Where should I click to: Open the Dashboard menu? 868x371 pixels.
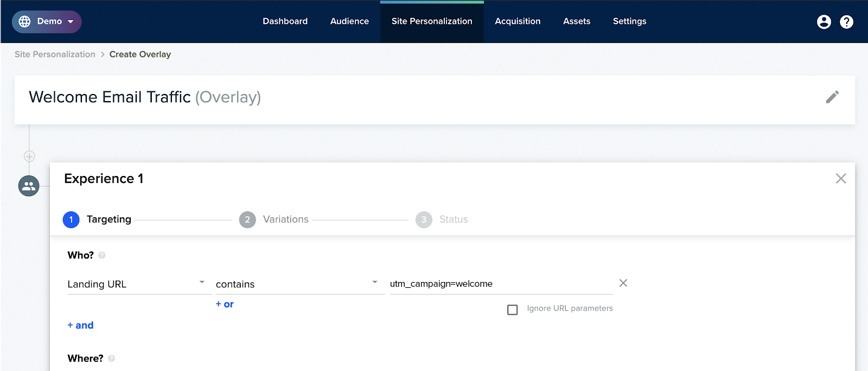(285, 21)
